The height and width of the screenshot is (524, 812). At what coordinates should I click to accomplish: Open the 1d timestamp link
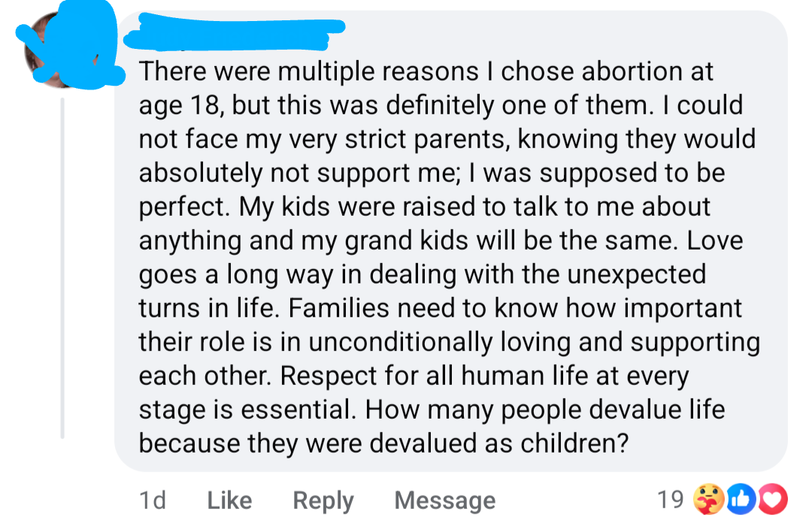153,500
